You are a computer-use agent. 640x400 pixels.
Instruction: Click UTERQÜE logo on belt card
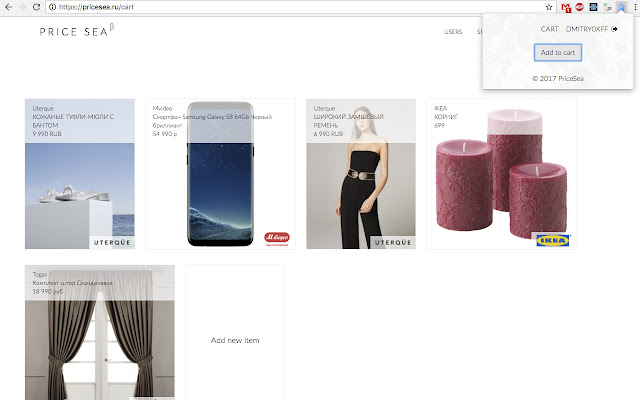tap(393, 242)
